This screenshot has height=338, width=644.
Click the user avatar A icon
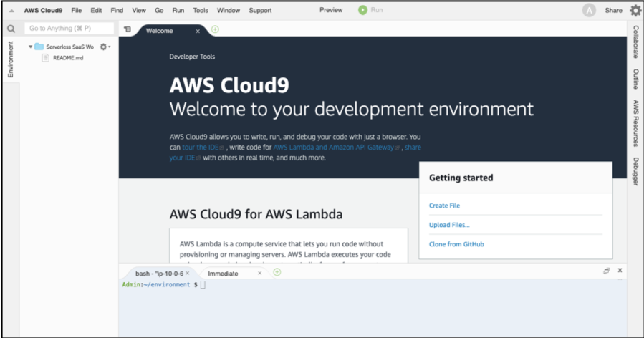tap(589, 11)
